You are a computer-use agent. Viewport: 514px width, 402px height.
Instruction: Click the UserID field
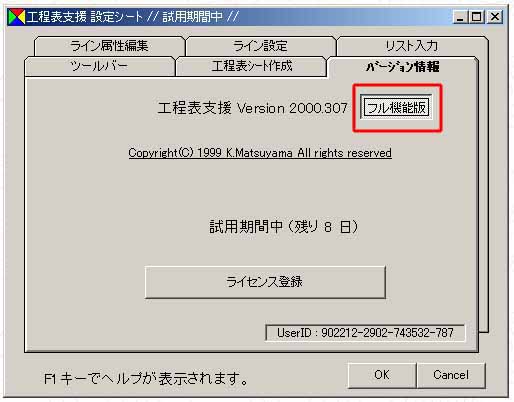(365, 333)
